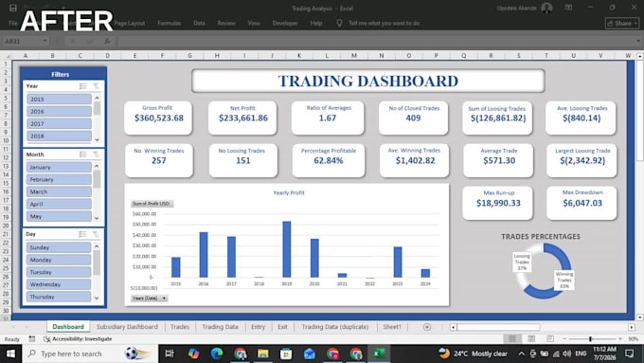Open Microsoft Edge from taskbar

pyautogui.click(x=217, y=354)
